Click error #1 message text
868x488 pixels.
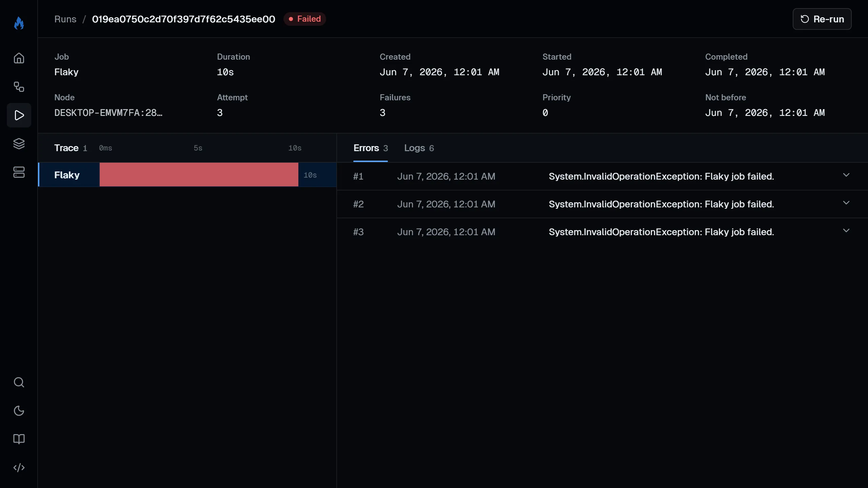click(661, 176)
